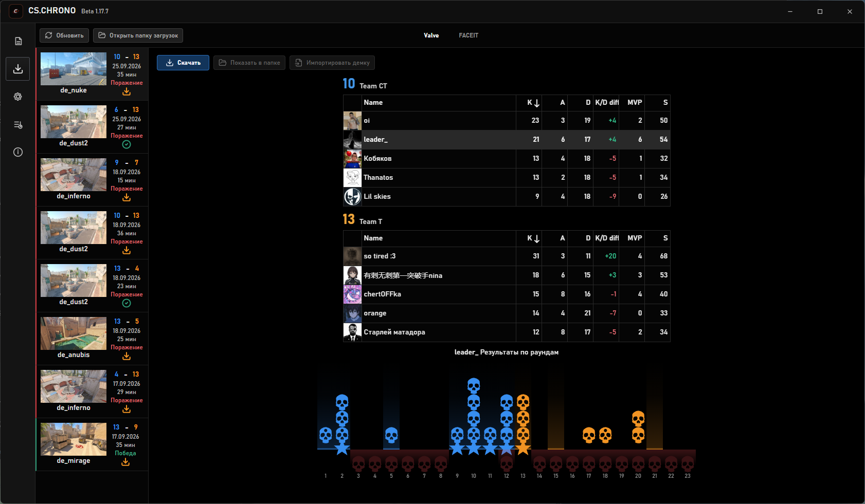Select player row Кобяков

point(507,158)
